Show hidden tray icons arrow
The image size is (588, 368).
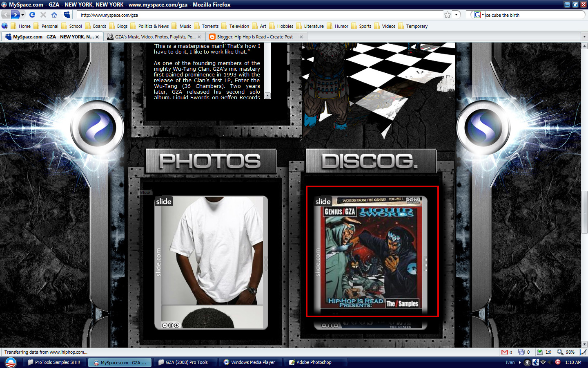[x=520, y=362]
